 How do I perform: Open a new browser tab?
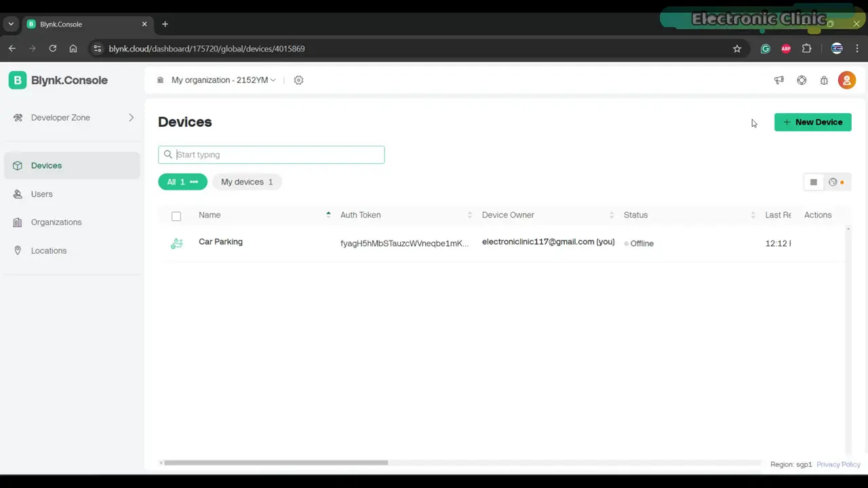click(x=165, y=24)
